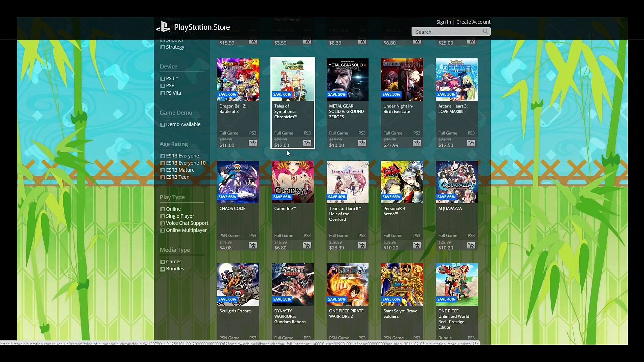This screenshot has height=362, width=644.
Task: Check the Demo Available box
Action: [163, 125]
